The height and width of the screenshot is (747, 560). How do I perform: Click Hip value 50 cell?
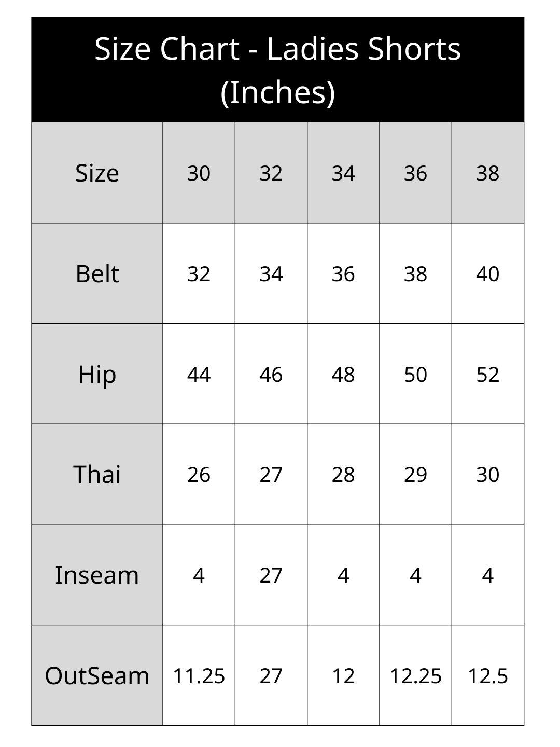coord(416,374)
